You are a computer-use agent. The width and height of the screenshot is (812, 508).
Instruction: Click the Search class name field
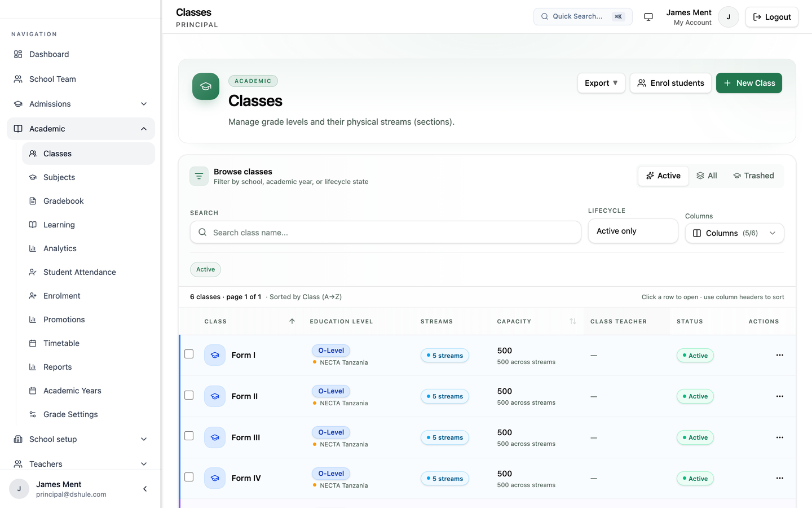point(386,232)
